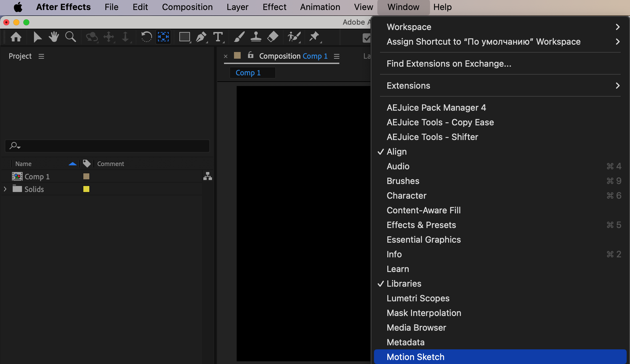The width and height of the screenshot is (630, 364).
Task: Select the Hand tool
Action: [54, 37]
